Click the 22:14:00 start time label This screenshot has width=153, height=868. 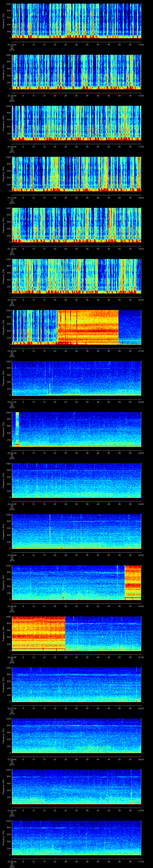(x=12, y=44)
